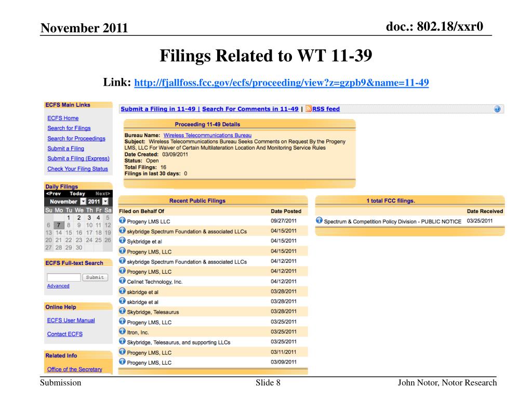Open info icon for Sykbridge et al filing
This screenshot has width=532, height=399.
click(122, 241)
